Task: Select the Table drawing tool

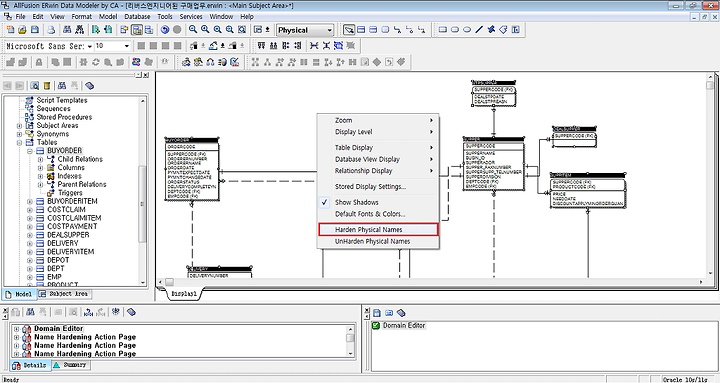Action: pyautogui.click(x=361, y=30)
